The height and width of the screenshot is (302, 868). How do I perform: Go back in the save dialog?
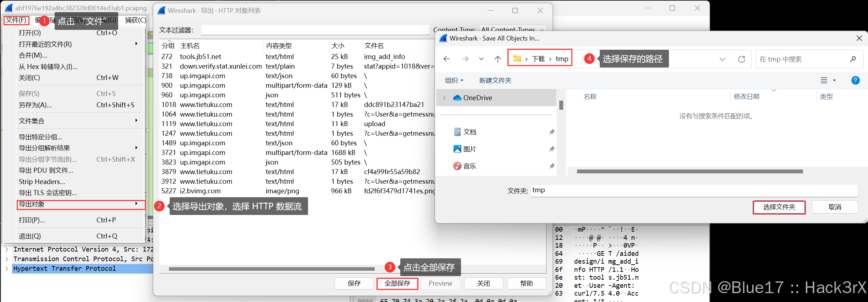(x=447, y=59)
